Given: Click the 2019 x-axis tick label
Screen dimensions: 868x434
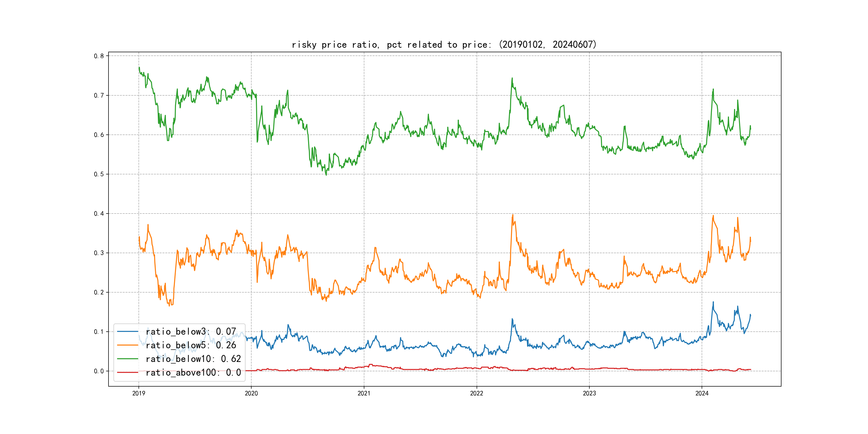Looking at the screenshot, I should tap(139, 393).
